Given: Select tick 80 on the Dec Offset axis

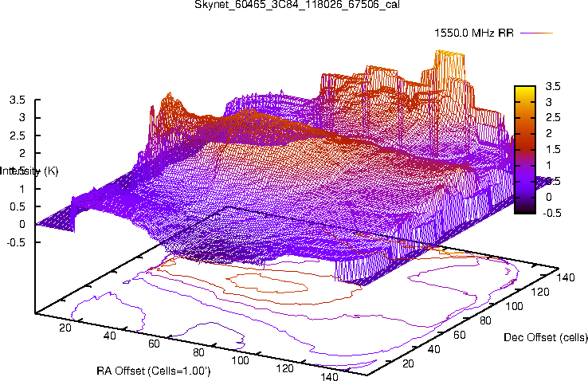Looking at the screenshot, I should click(x=486, y=320).
